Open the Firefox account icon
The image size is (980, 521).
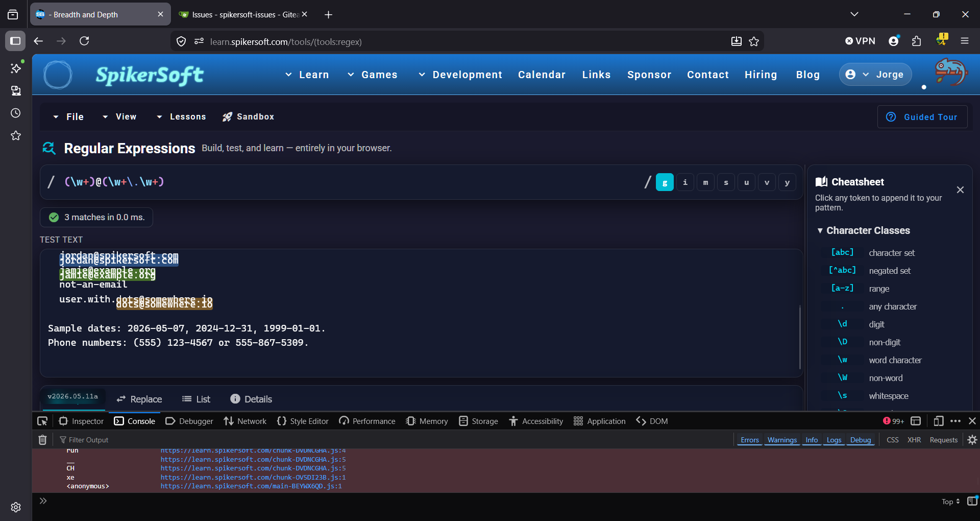coord(894,41)
